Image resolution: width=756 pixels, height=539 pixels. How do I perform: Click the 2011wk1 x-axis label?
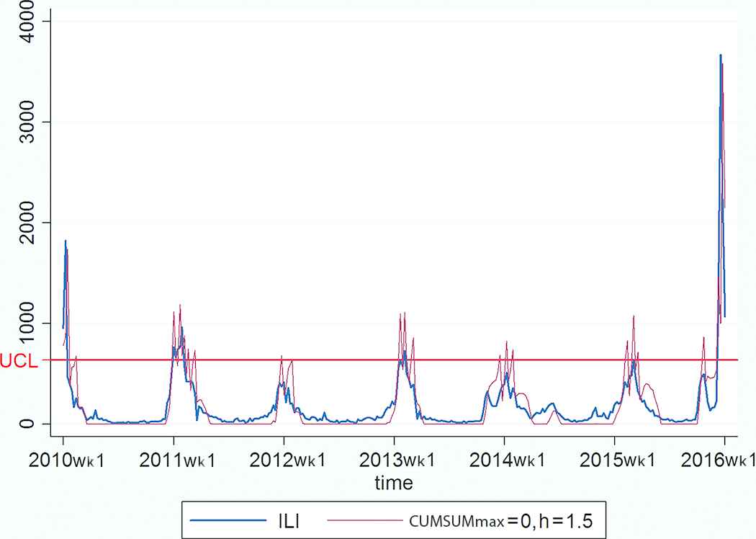click(x=174, y=460)
